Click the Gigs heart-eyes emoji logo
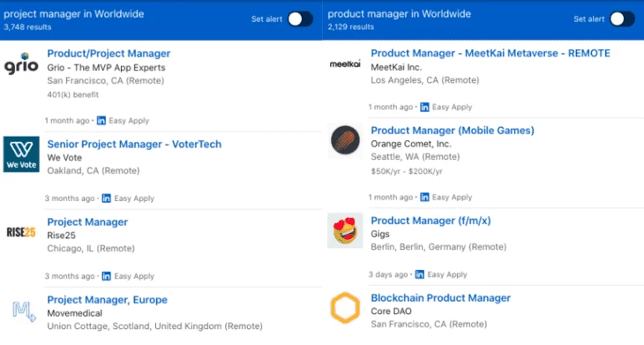The width and height of the screenshot is (644, 345). pyautogui.click(x=345, y=230)
